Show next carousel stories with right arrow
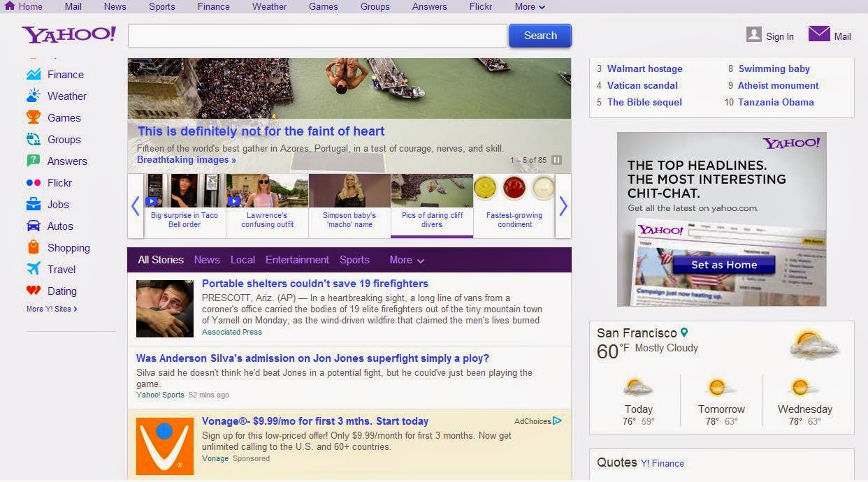 (x=563, y=206)
